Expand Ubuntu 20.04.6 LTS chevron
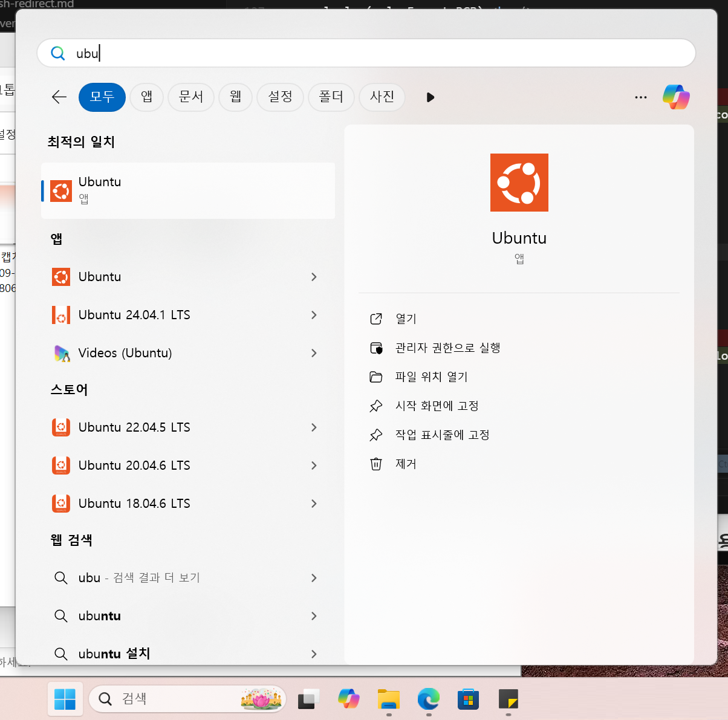 click(314, 465)
